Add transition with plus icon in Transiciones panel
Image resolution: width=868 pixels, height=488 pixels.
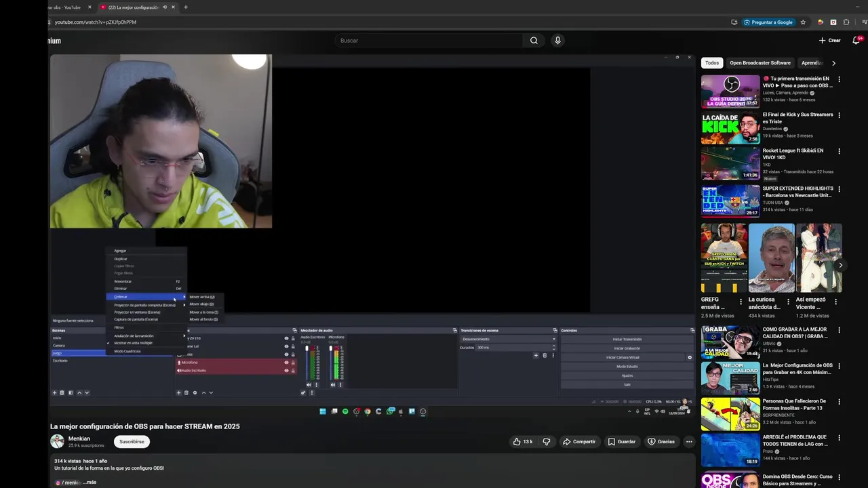536,355
